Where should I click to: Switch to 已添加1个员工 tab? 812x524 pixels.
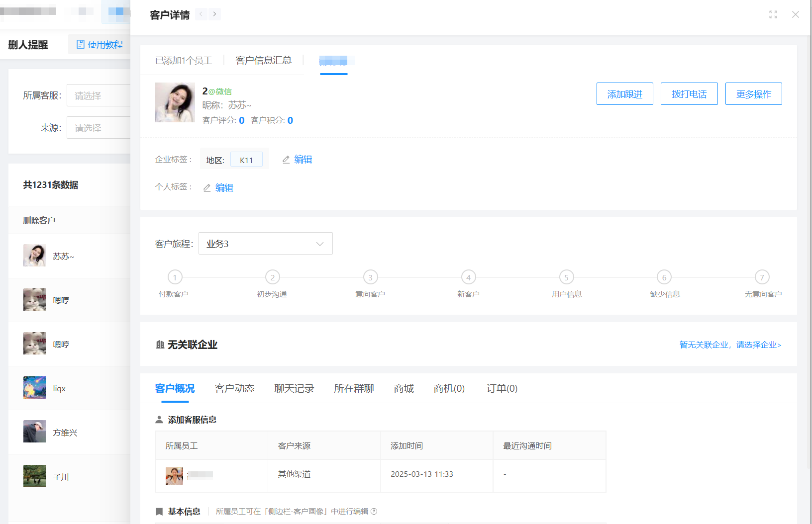[x=184, y=61]
